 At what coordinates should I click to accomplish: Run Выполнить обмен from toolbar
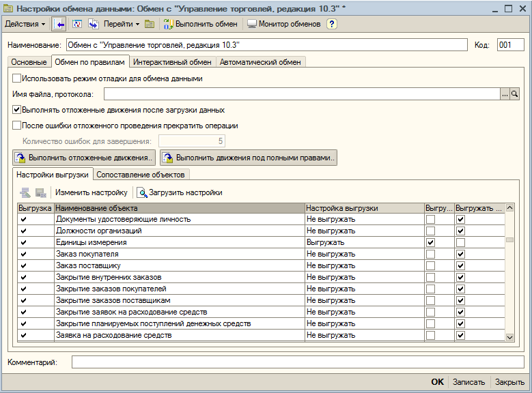pyautogui.click(x=200, y=24)
